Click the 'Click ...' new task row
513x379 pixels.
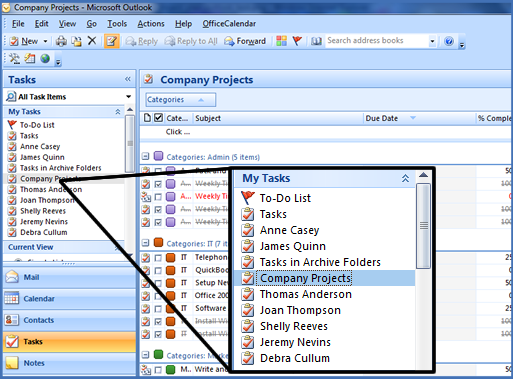[x=325, y=132]
